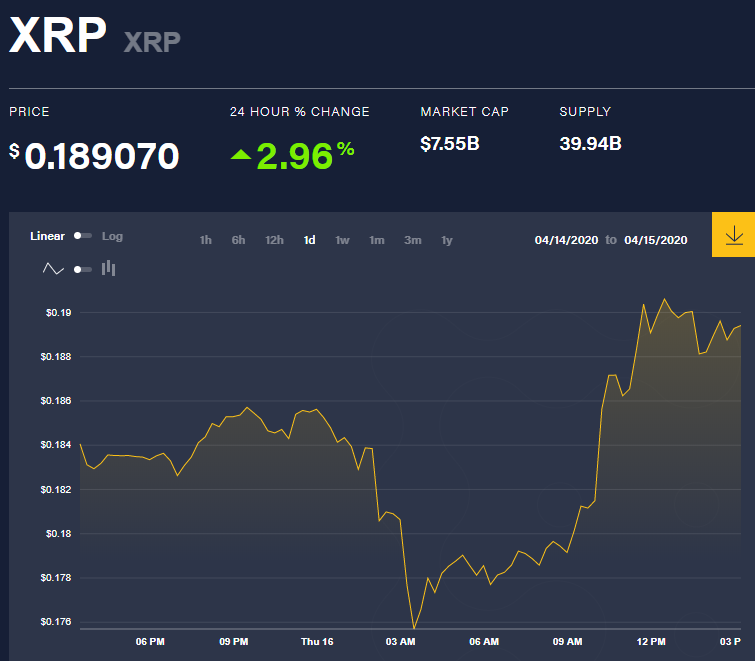
Task: Click the $0.182 y-axis label
Action: [56, 490]
